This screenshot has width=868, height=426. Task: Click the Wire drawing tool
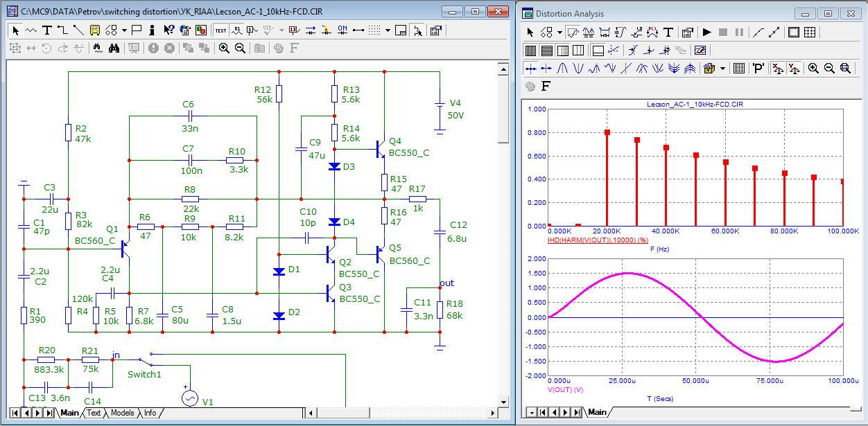click(62, 30)
